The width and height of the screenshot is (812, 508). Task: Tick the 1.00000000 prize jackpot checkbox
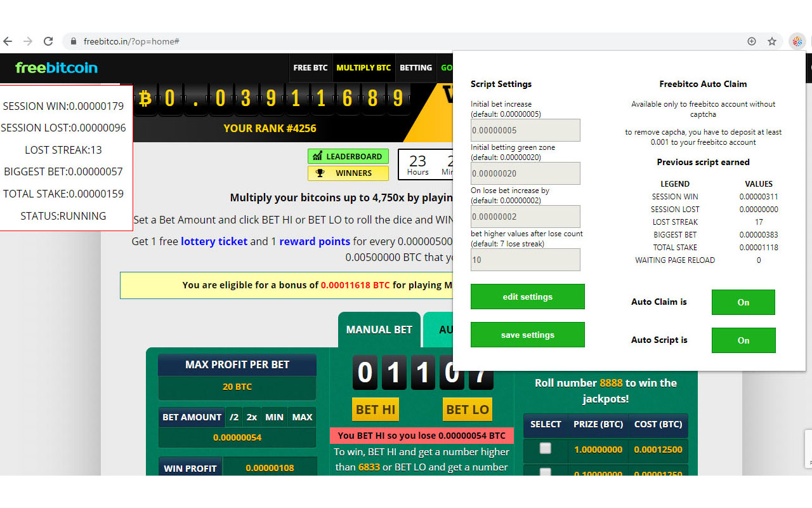point(545,448)
